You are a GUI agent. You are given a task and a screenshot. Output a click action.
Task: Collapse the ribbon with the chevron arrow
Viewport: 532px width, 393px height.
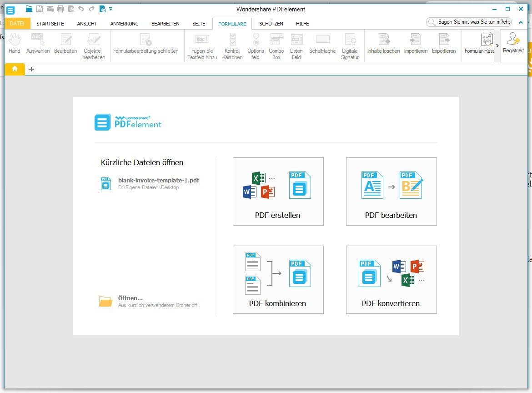(520, 24)
